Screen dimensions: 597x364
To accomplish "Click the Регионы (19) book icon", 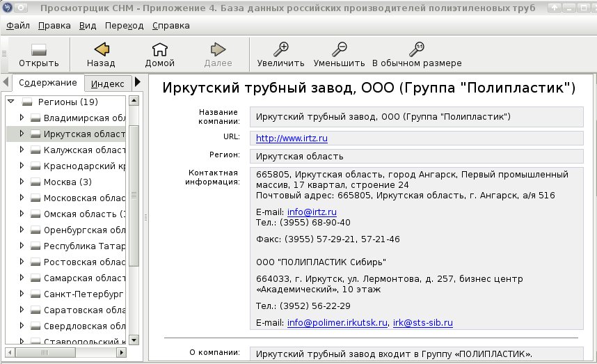I will pyautogui.click(x=27, y=102).
